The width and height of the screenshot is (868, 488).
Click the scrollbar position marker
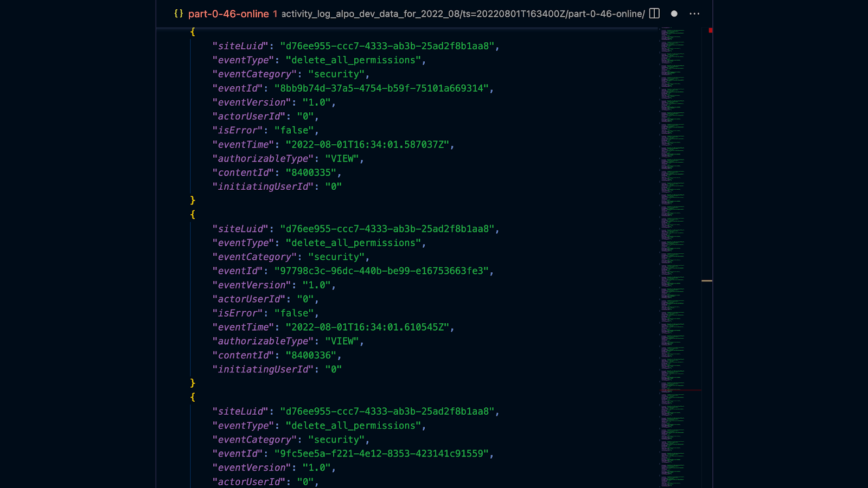coord(707,281)
